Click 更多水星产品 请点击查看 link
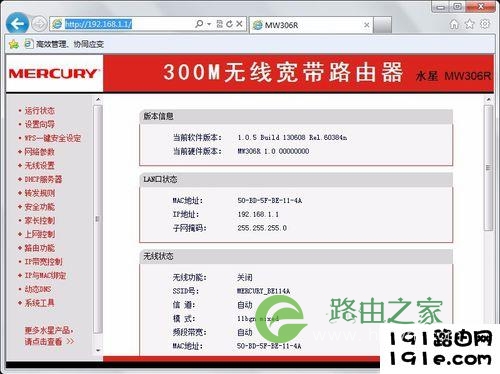This screenshot has height=374, width=500. coord(49,336)
